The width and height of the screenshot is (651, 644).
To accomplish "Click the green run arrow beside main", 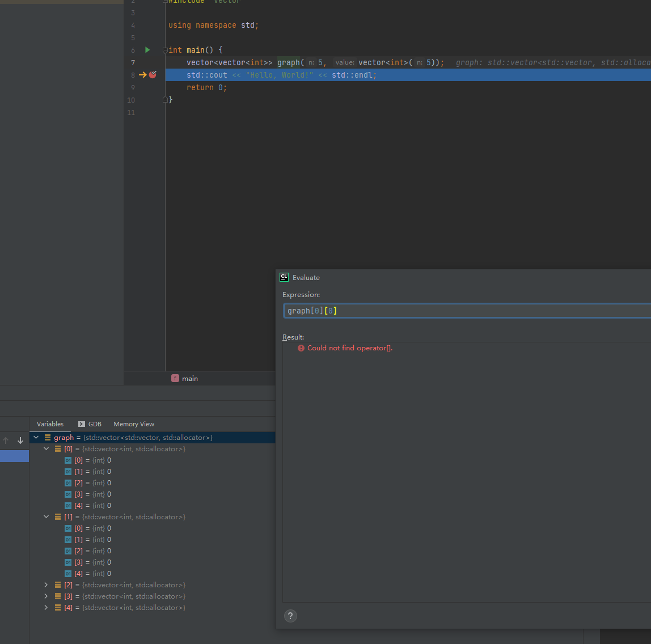I will coord(147,50).
